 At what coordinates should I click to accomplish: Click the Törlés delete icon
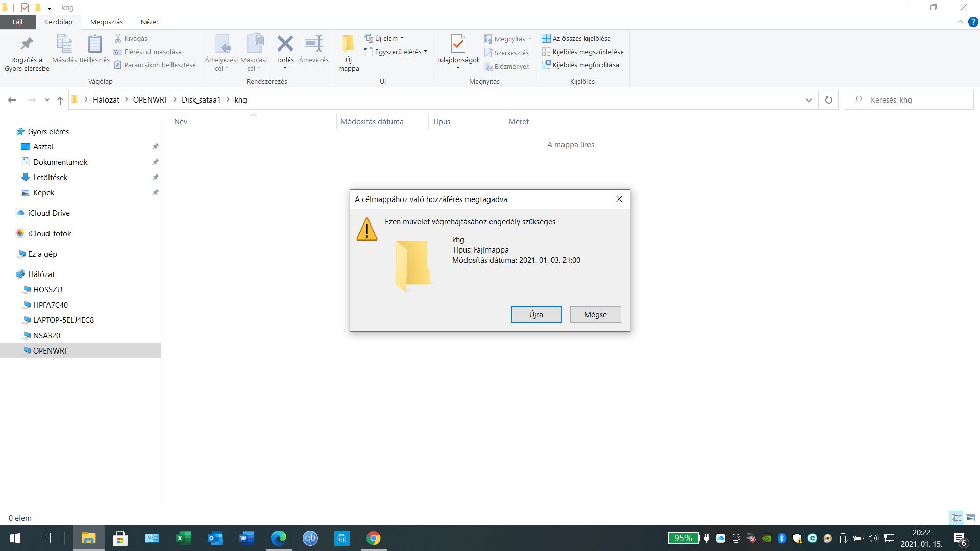tap(285, 44)
